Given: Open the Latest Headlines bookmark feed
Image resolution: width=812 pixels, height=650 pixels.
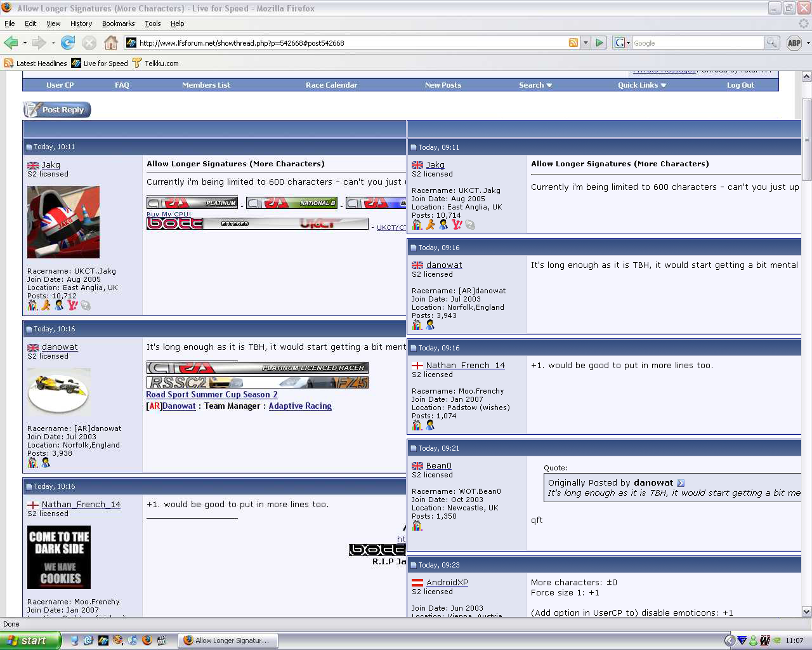Looking at the screenshot, I should [x=36, y=63].
